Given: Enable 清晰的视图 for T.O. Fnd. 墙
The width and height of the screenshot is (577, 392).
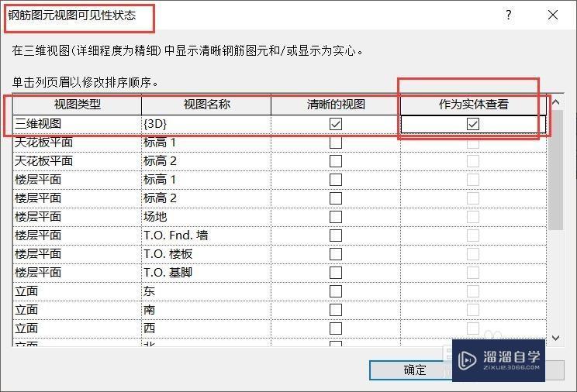Looking at the screenshot, I should click(x=336, y=236).
